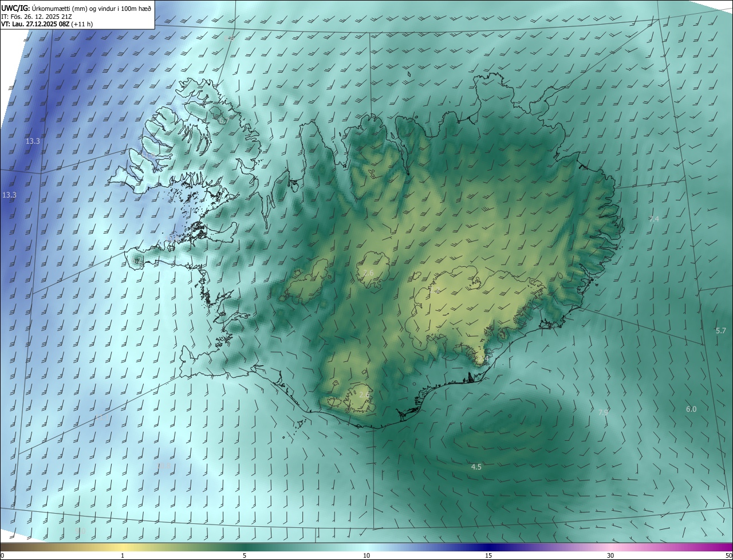The image size is (733, 560).
Task: Click the 30 label on the color scale
Action: click(610, 555)
